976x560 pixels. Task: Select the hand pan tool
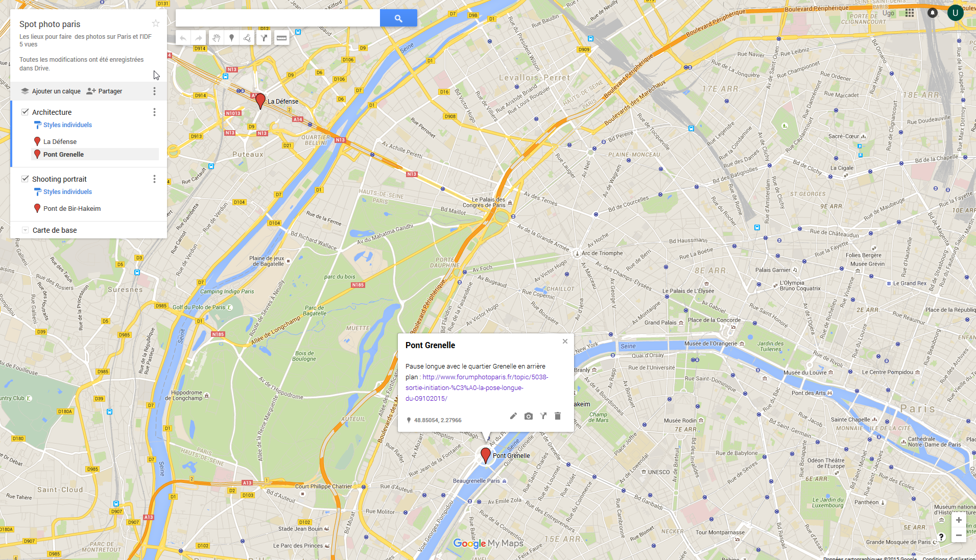pos(216,38)
